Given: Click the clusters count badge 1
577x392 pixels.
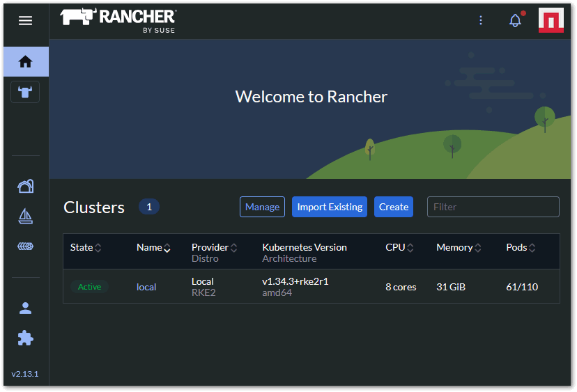Looking at the screenshot, I should click(149, 207).
